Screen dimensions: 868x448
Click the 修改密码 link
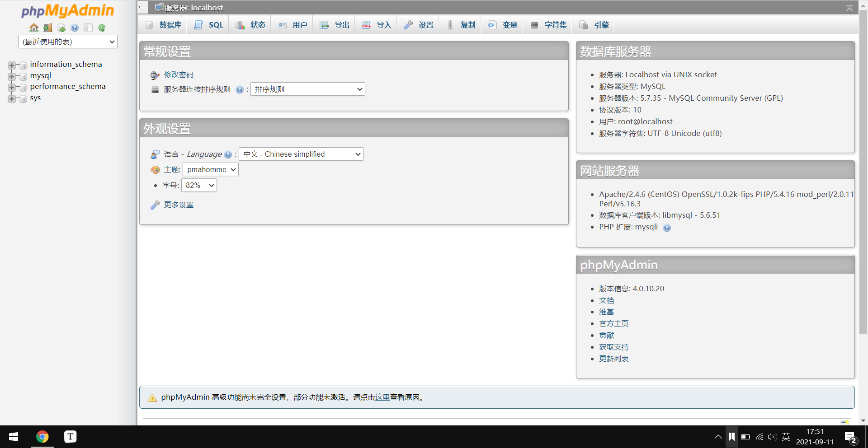[x=179, y=75]
